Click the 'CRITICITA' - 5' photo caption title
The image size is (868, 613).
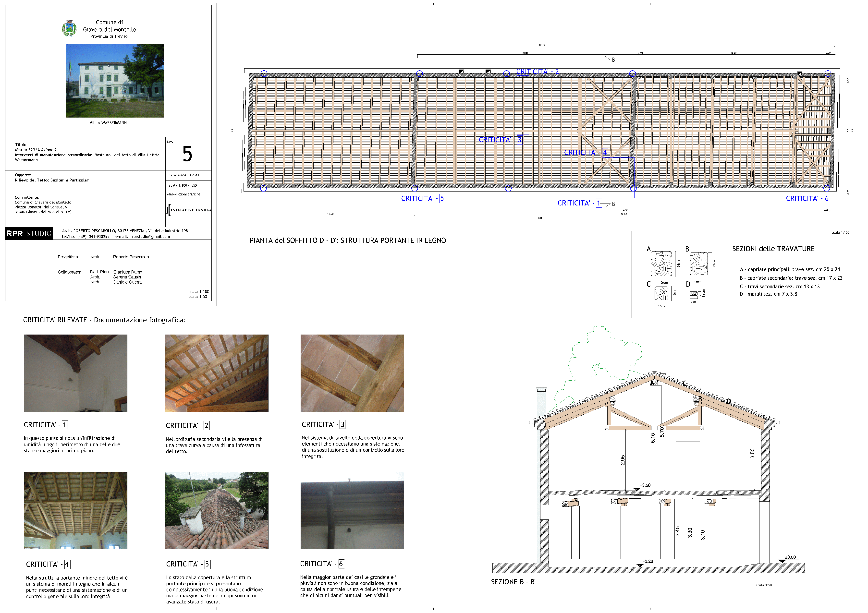coord(188,564)
